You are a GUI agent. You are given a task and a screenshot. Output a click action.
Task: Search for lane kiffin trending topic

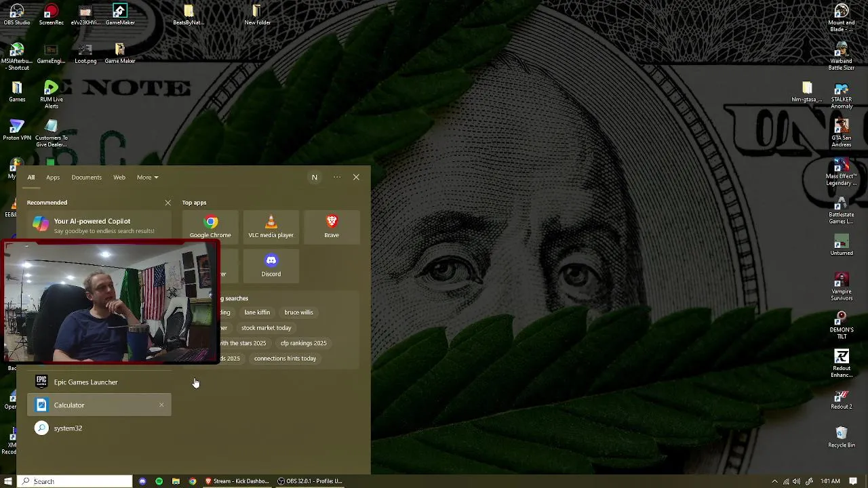pos(257,312)
